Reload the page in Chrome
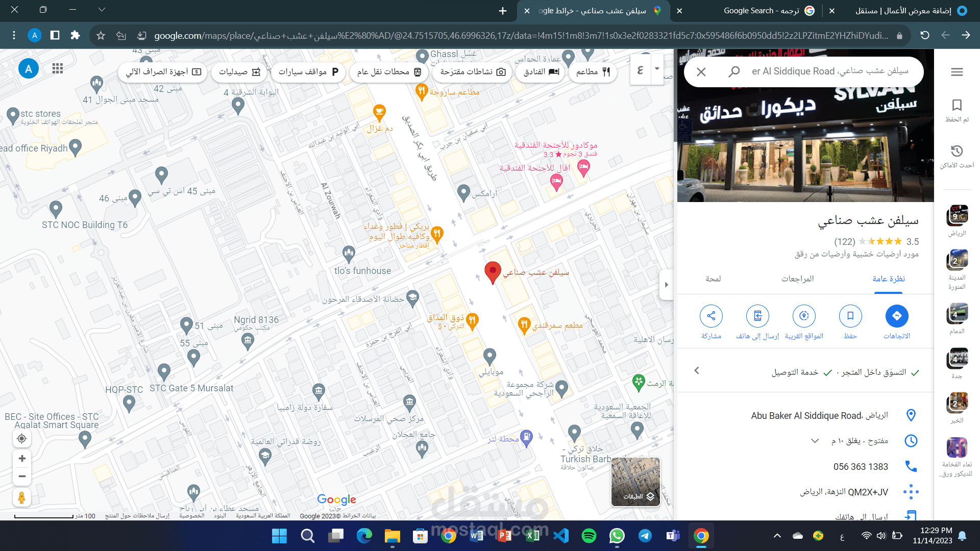The image size is (980, 551). (924, 35)
